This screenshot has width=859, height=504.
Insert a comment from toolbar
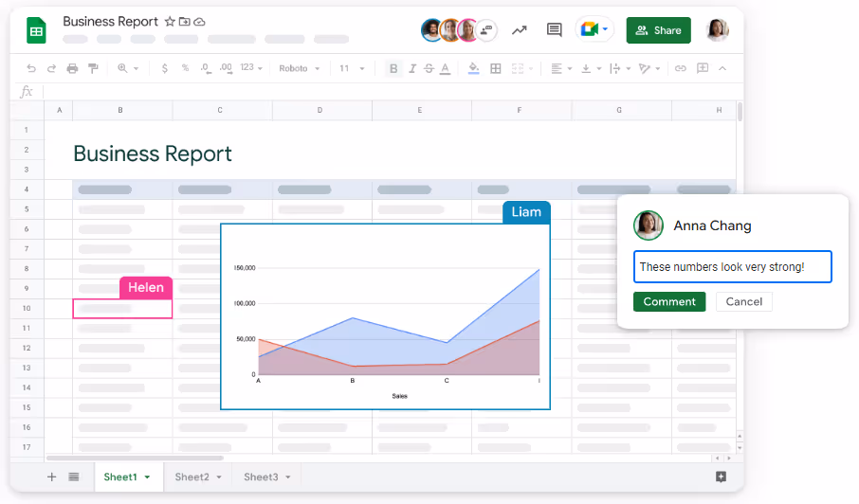click(x=703, y=68)
